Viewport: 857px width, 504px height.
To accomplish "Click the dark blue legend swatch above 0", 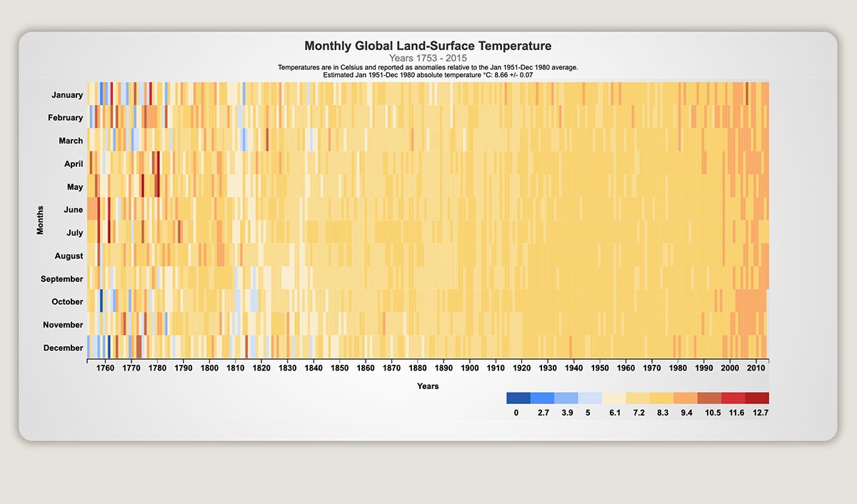I will pyautogui.click(x=518, y=398).
